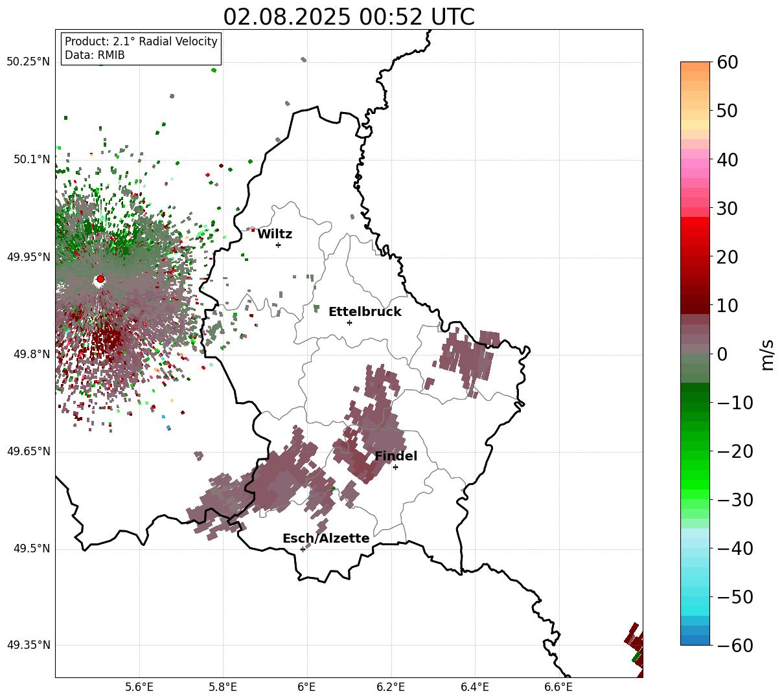
Task: Select the Esch/Alzette city label
Action: tap(326, 539)
